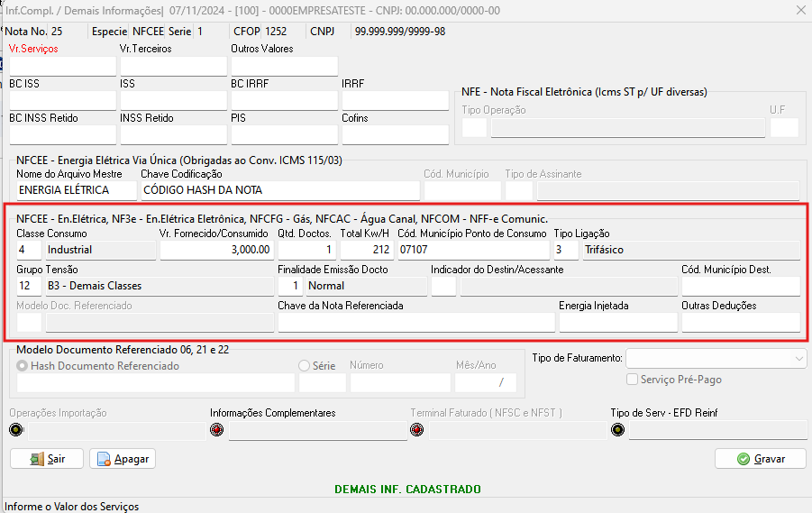Screen dimensions: 812x513
Task: Close the Inf.Compl. / Demais Informações window
Action: click(800, 10)
